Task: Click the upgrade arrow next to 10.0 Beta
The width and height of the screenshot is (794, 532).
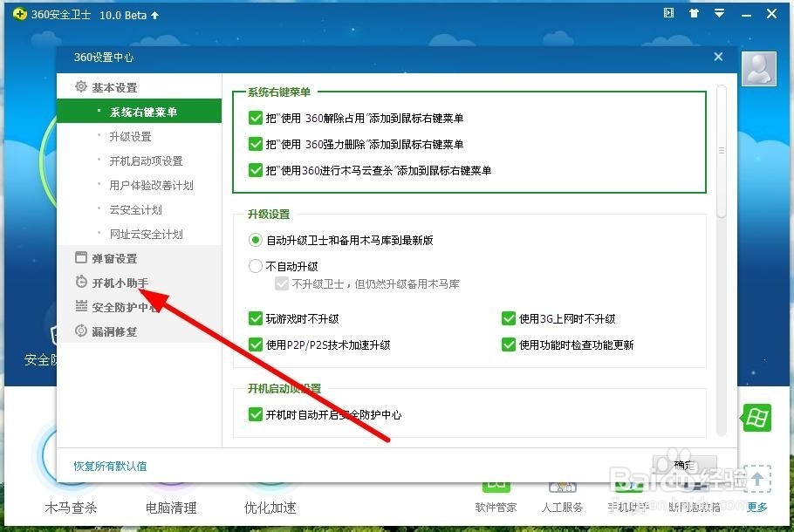Action: click(x=155, y=15)
